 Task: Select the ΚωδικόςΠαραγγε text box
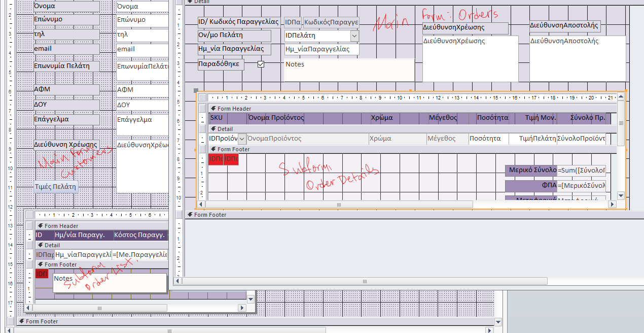click(331, 22)
